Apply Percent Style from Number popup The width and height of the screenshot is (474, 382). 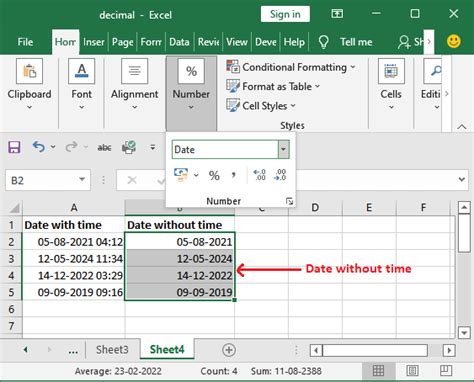point(214,175)
